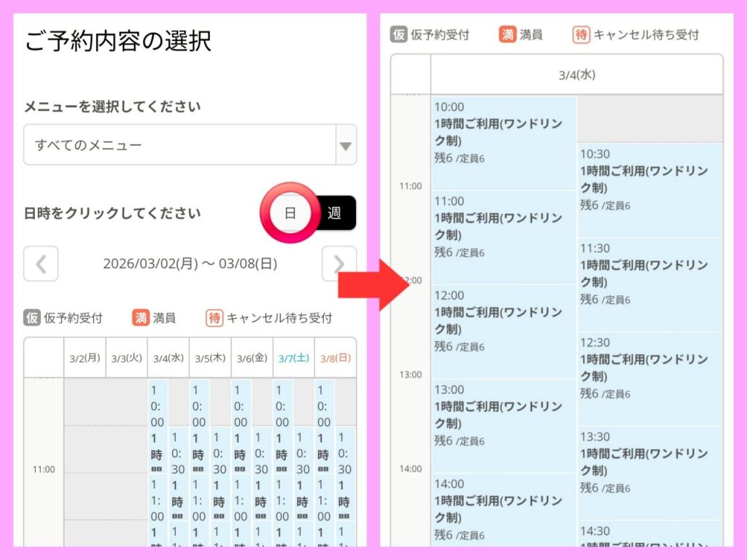This screenshot has height=560, width=747.
Task: Click the orange 満 icon in right panel legend
Action: click(508, 34)
